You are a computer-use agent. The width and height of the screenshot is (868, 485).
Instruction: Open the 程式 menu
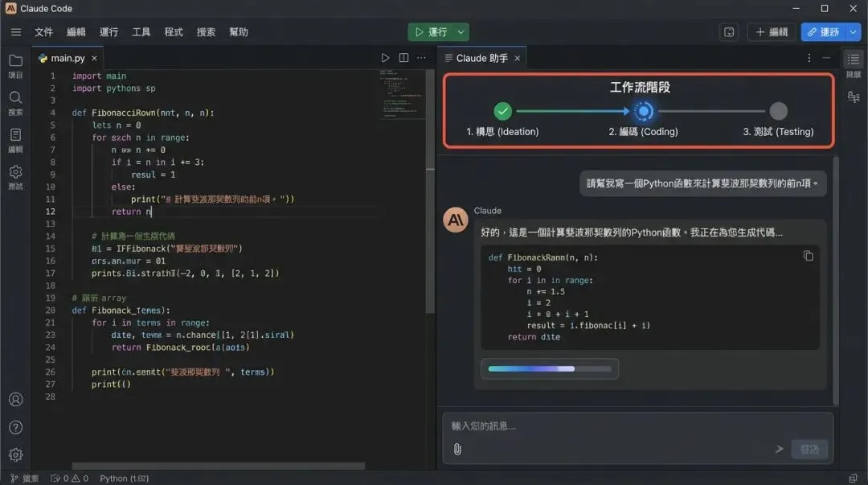(x=174, y=32)
